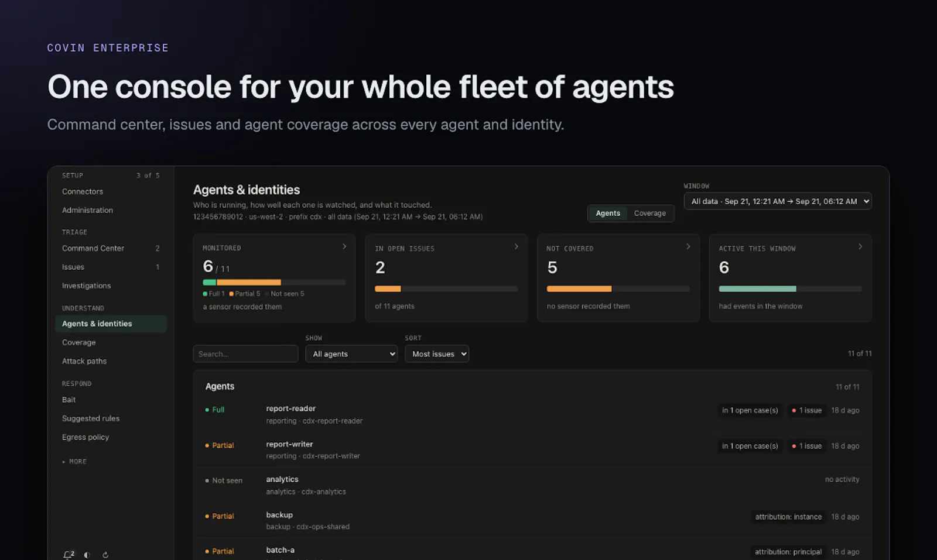The height and width of the screenshot is (560, 937).
Task: Open Monitored card chevron arrow
Action: [344, 246]
